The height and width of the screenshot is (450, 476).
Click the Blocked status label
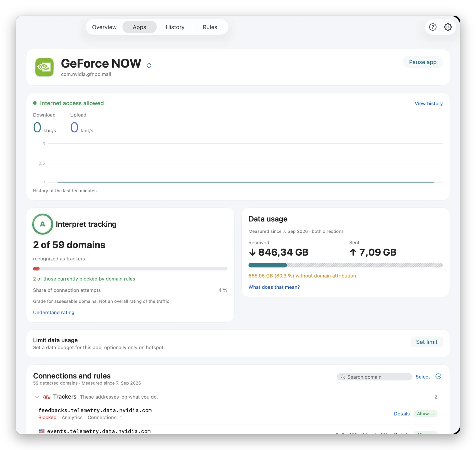(47, 417)
